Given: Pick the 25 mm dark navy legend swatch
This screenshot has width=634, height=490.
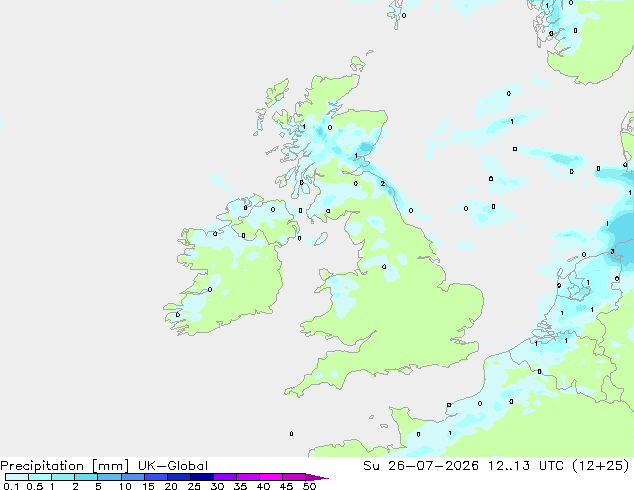Looking at the screenshot, I should [202, 477].
